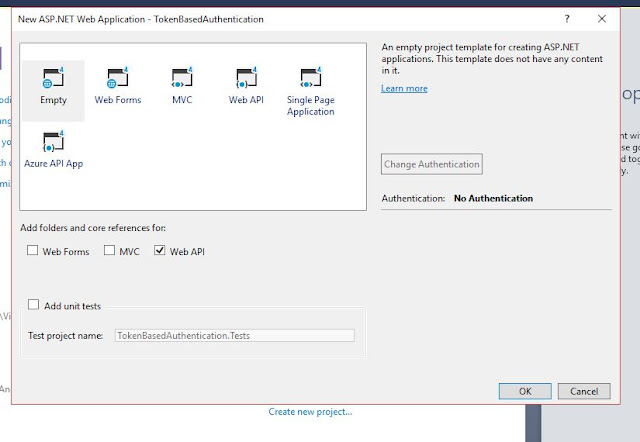Select the Azure API App template icon
Viewport: 640px width, 442px height.
click(x=53, y=141)
